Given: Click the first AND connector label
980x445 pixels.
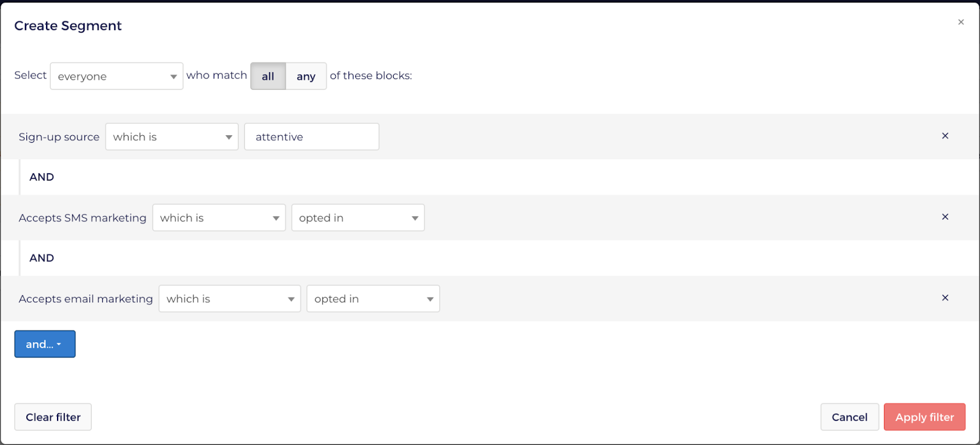Looking at the screenshot, I should tap(42, 177).
